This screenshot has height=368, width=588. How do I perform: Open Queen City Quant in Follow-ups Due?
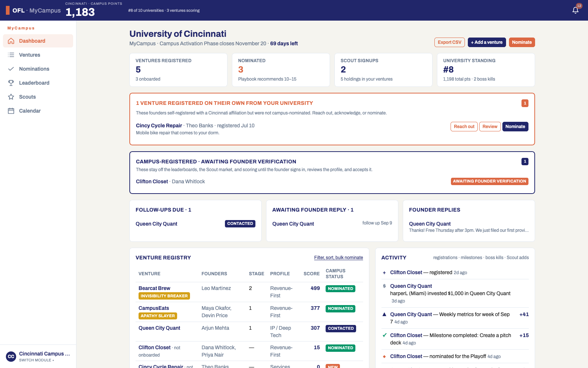pos(156,224)
